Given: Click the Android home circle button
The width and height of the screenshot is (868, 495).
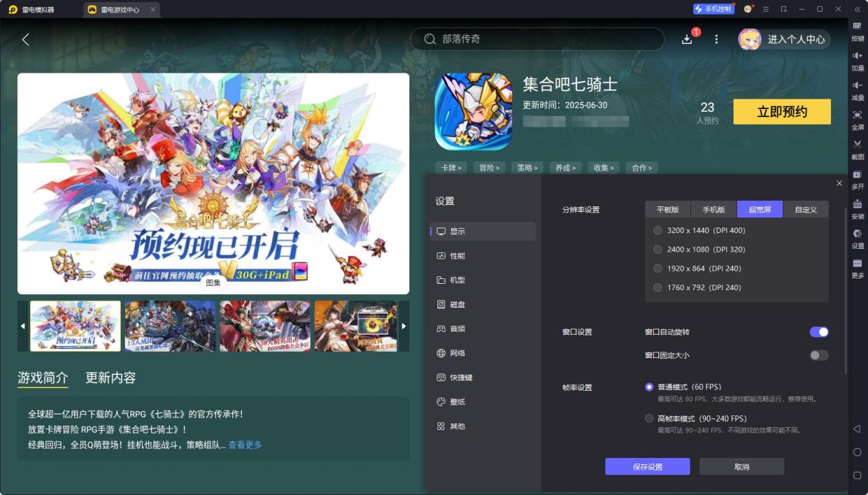Looking at the screenshot, I should click(x=857, y=452).
